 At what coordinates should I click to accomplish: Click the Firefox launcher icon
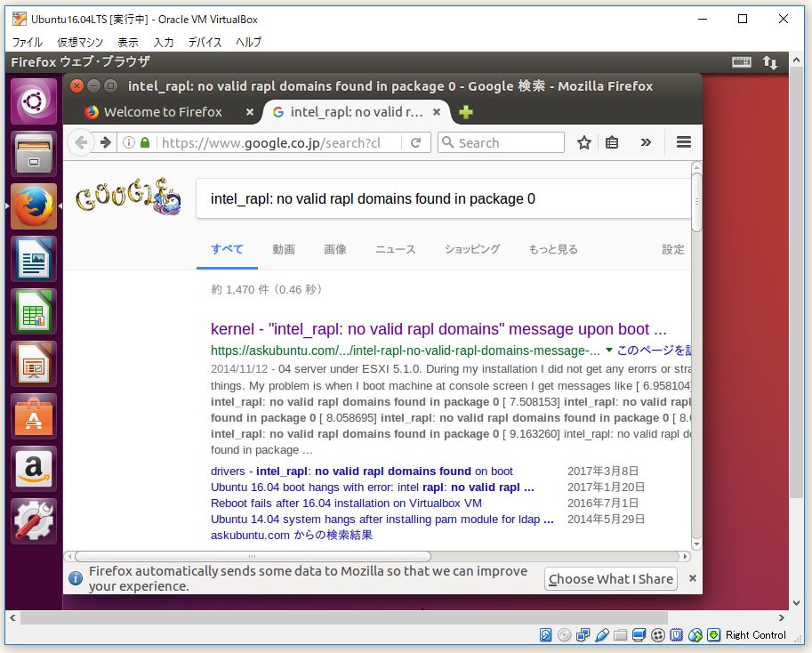click(x=34, y=206)
